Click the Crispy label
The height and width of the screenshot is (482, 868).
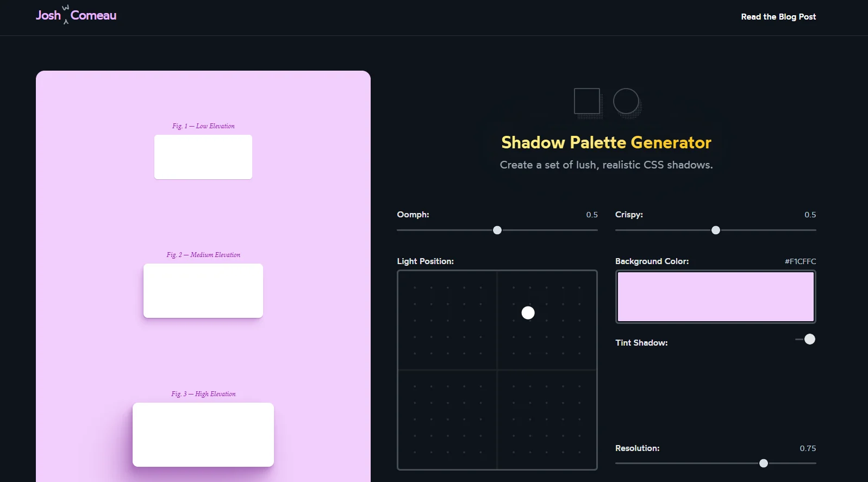[x=629, y=215]
